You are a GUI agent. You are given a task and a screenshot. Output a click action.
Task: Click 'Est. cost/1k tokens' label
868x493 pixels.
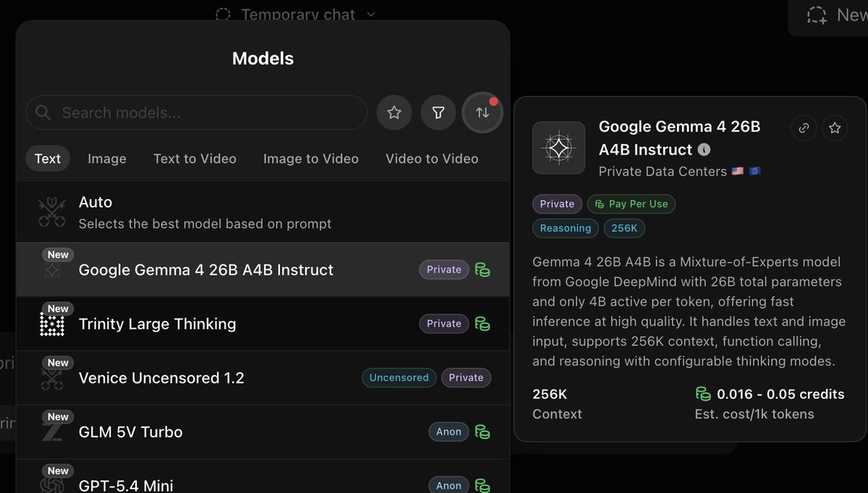coord(754,414)
